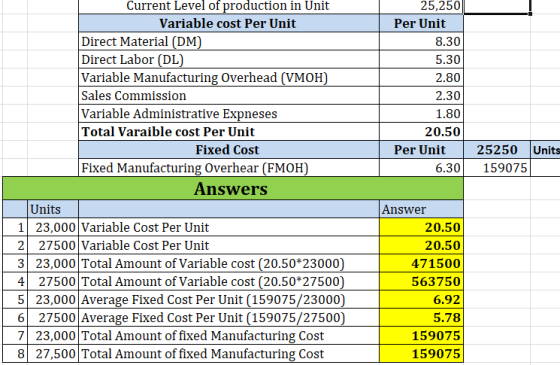Click the row number 5 cell
Viewport: 560px width, 365px height.
(15, 300)
